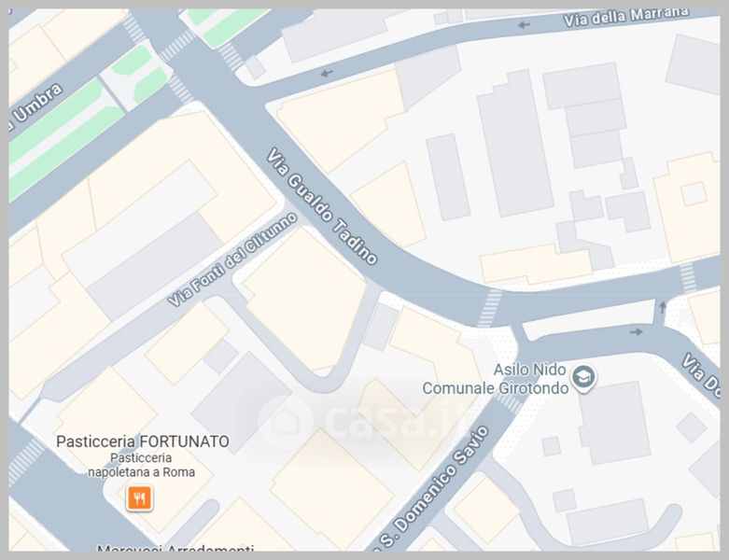
Task: Click the one-way arrow beside the Via della Marrana label
Action: pyautogui.click(x=525, y=25)
